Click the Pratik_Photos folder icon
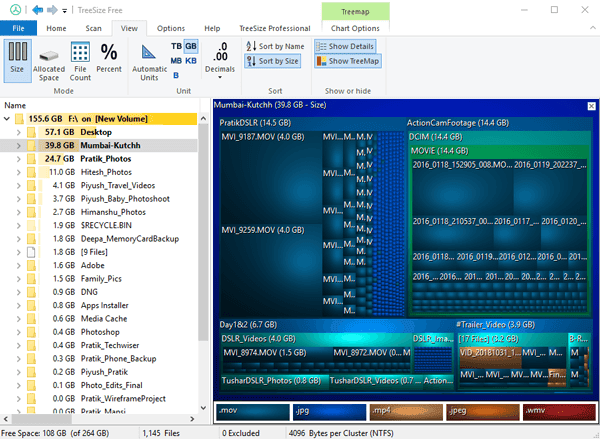The width and height of the screenshot is (600, 439). 31,159
